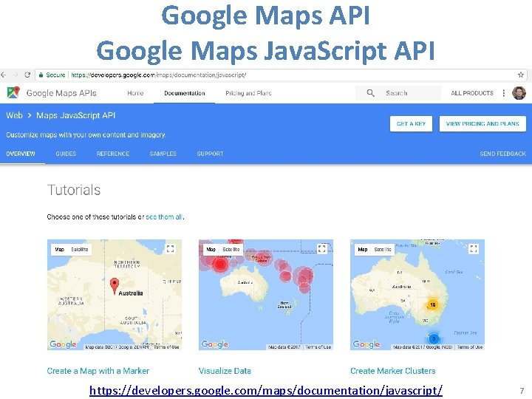Click the yellow cluster marker 15
532x399 pixels.
click(432, 304)
